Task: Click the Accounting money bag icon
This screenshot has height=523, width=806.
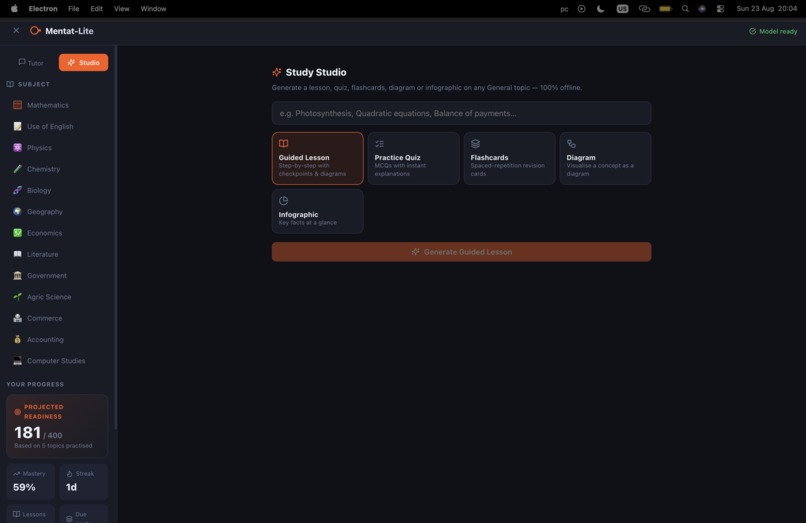Action: point(17,340)
